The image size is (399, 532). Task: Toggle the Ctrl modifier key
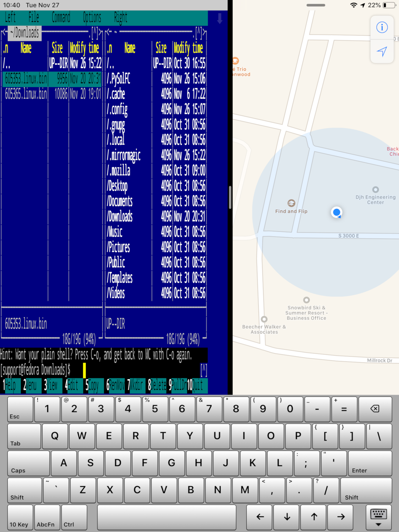coord(74,517)
